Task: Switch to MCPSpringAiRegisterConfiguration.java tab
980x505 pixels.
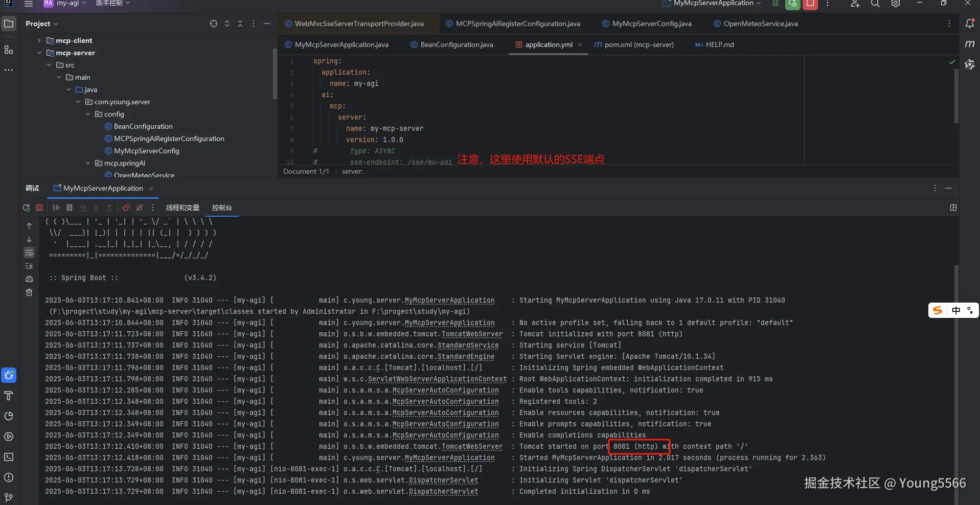Action: click(513, 24)
